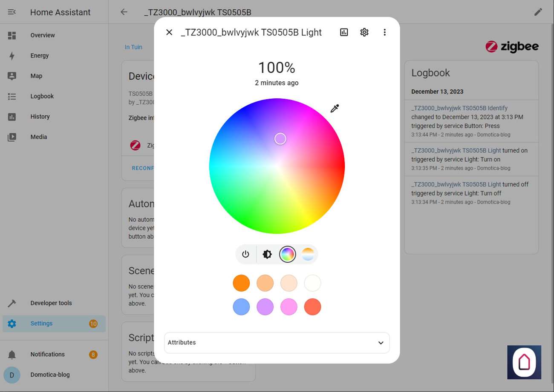Open the TS0505B Identify logbook link
The height and width of the screenshot is (392, 554).
pyautogui.click(x=459, y=108)
